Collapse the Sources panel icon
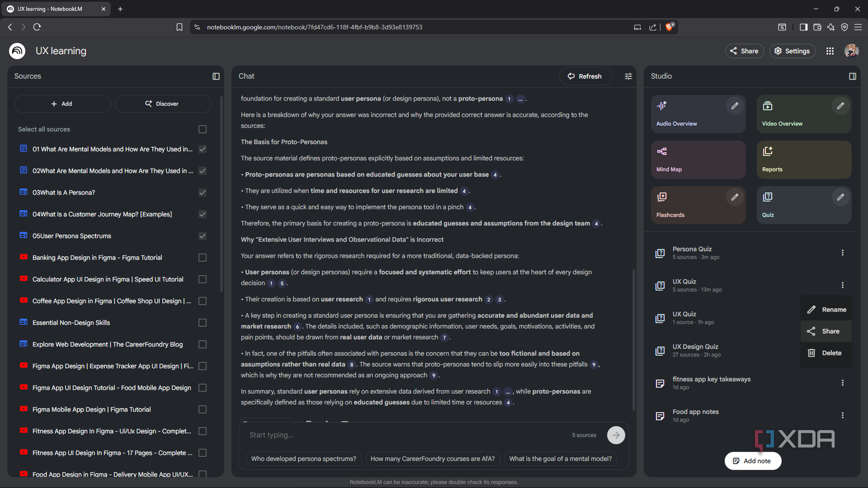 coord(216,76)
